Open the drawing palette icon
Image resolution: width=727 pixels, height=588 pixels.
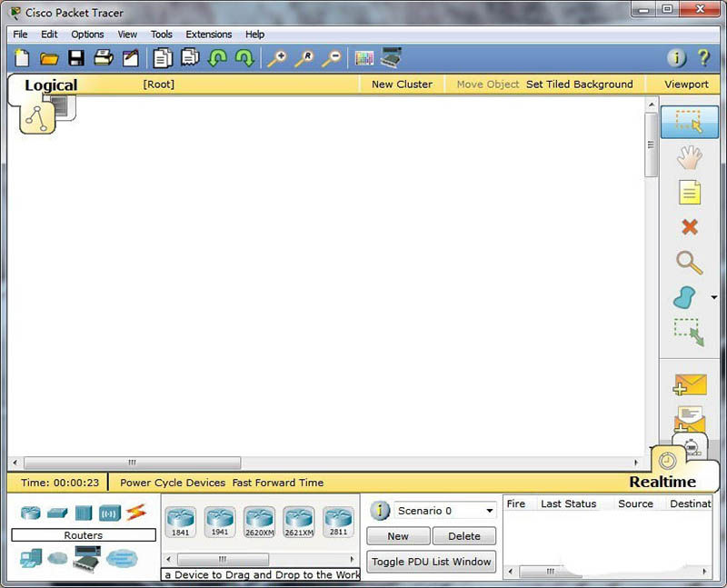click(364, 58)
